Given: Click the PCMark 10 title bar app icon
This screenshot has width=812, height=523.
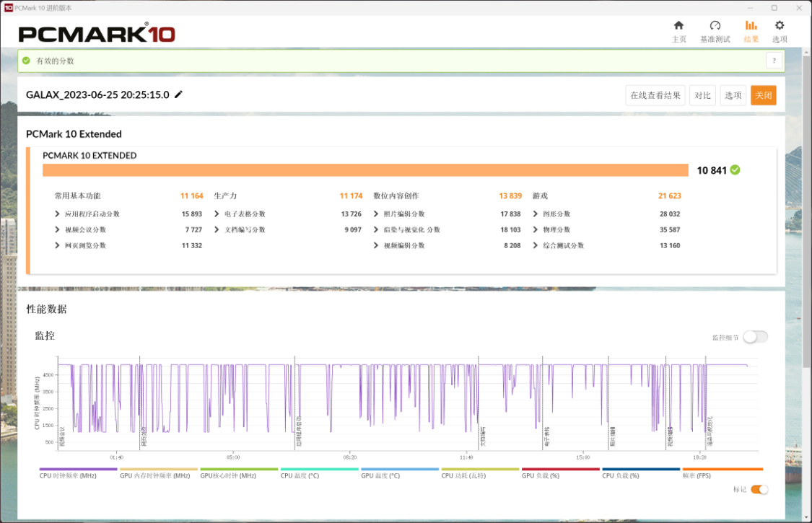Looking at the screenshot, I should (x=8, y=8).
